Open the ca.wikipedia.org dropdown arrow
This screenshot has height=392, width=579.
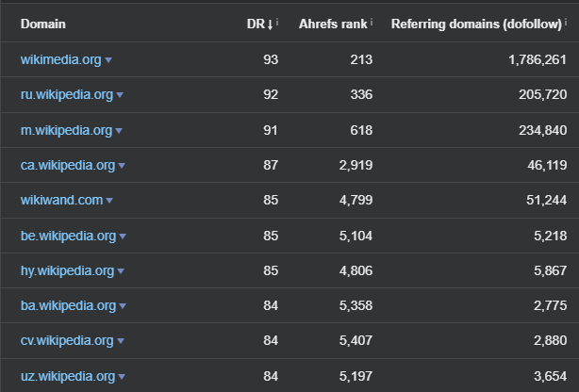click(x=122, y=166)
